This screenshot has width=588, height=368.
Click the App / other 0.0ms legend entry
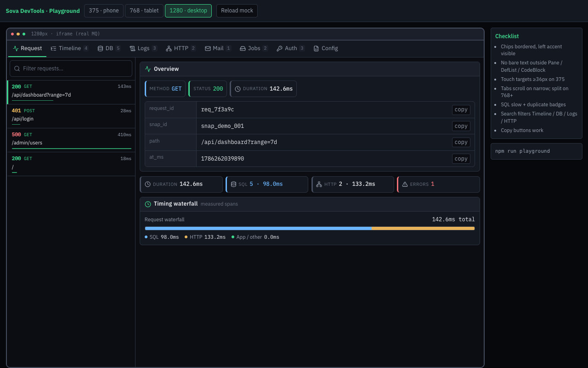pos(255,237)
